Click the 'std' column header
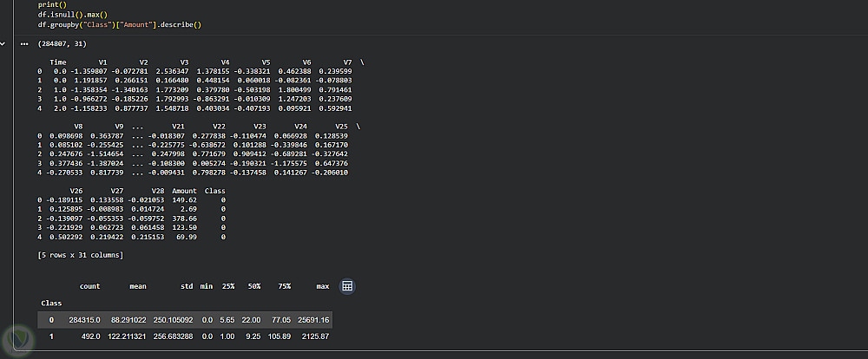Viewport: 868px width, 359px height. (187, 286)
